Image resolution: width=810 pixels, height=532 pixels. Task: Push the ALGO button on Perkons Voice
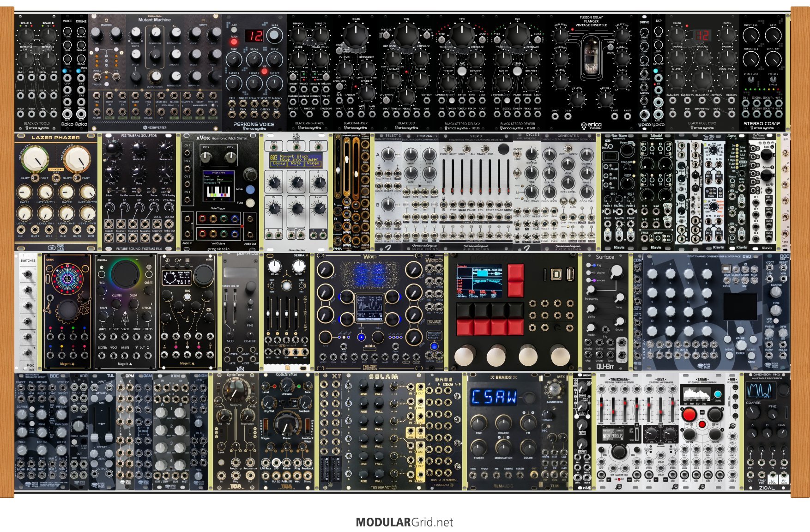[x=234, y=31]
